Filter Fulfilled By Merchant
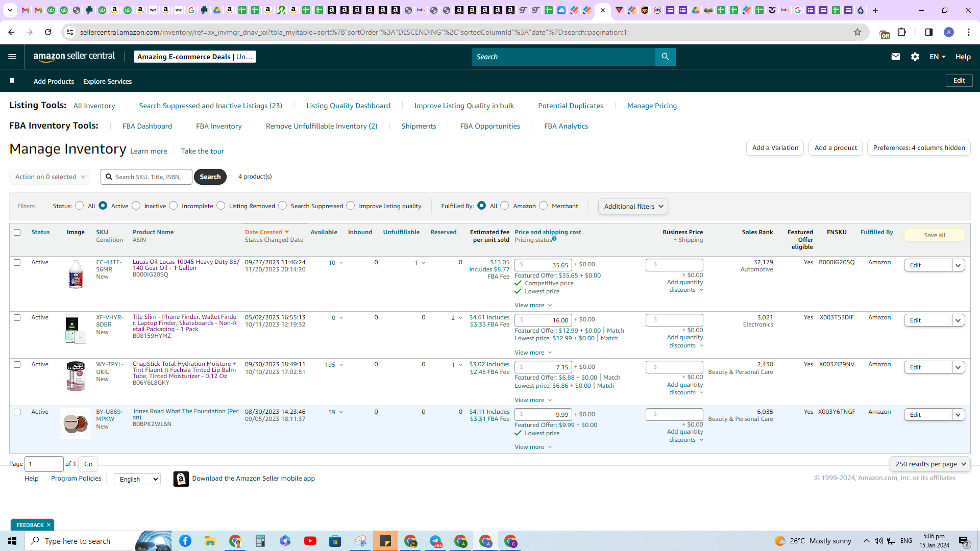 [x=544, y=206]
